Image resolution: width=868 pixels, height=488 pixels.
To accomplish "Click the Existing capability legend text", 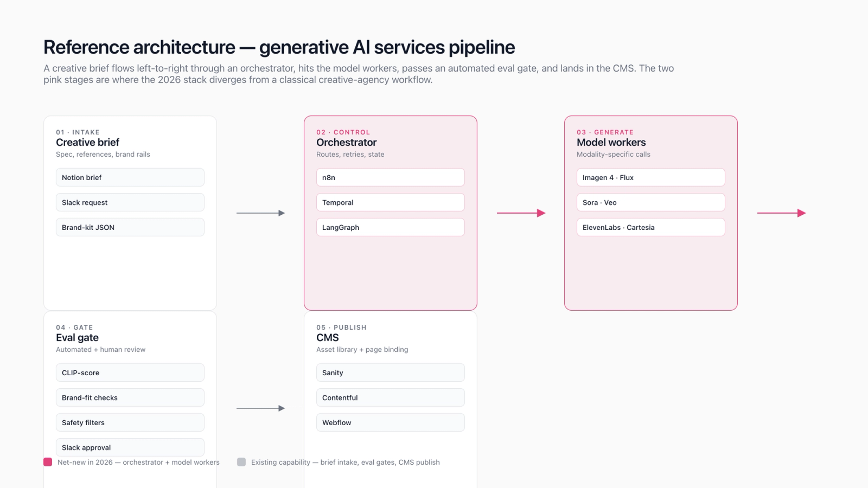I will point(346,463).
